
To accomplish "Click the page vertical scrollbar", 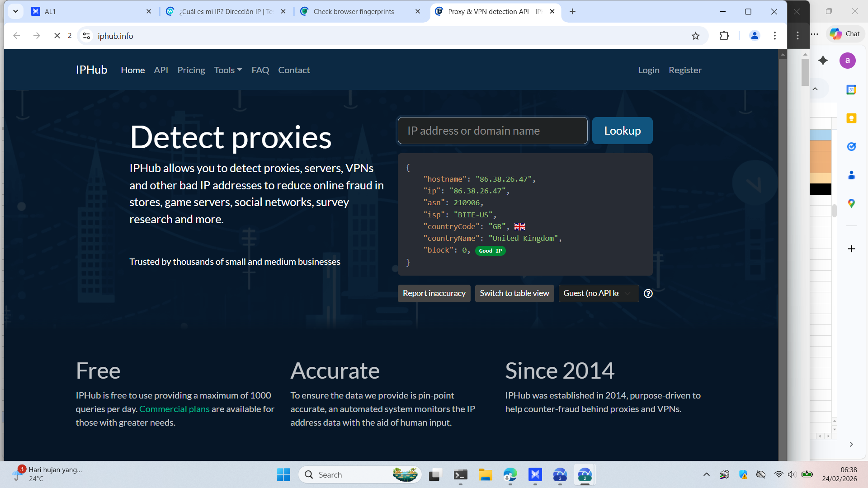I will pos(783,253).
